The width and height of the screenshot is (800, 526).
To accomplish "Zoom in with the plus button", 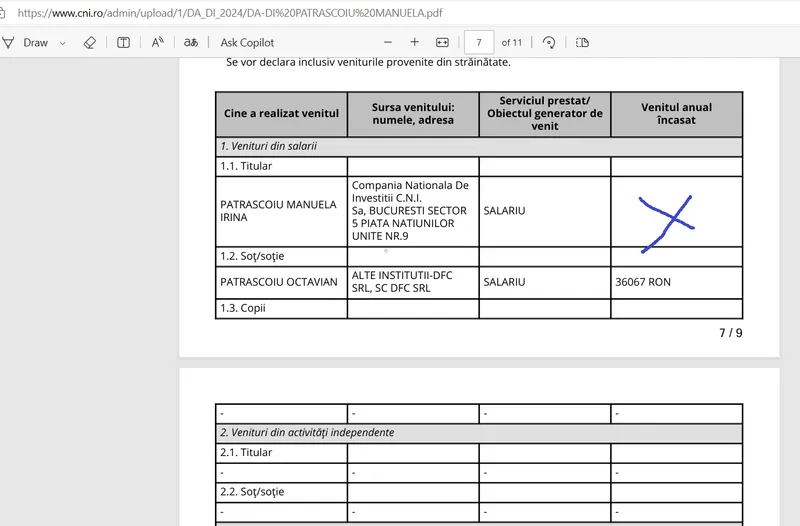I will coord(415,43).
